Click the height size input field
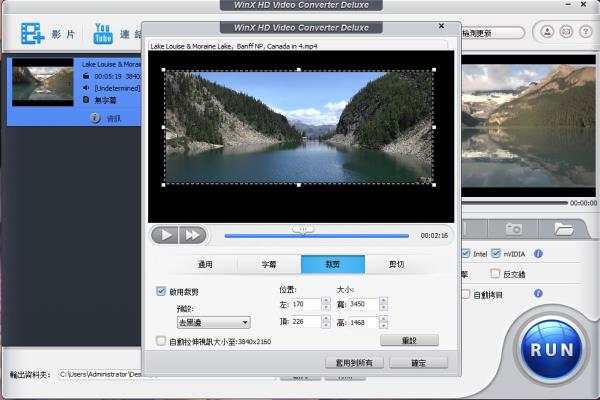 tap(363, 322)
